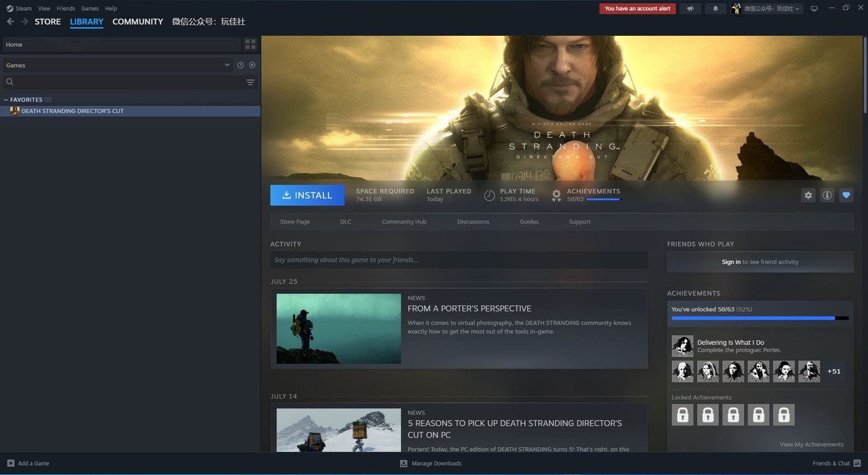Click the forward navigation arrow
This screenshot has height=475, width=868.
pos(25,22)
